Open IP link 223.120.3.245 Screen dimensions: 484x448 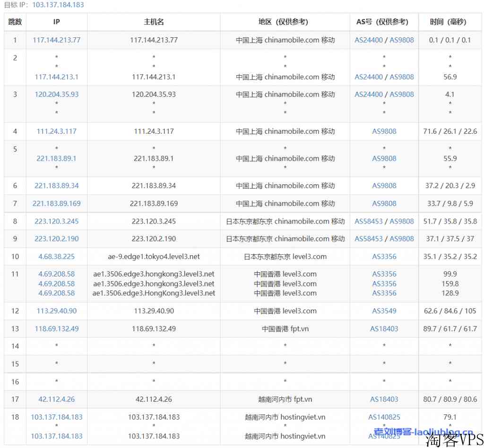pos(57,221)
